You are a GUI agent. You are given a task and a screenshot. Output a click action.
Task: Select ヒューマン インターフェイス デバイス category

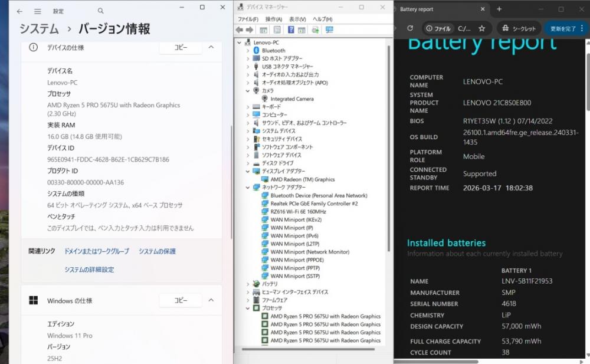[x=295, y=291]
